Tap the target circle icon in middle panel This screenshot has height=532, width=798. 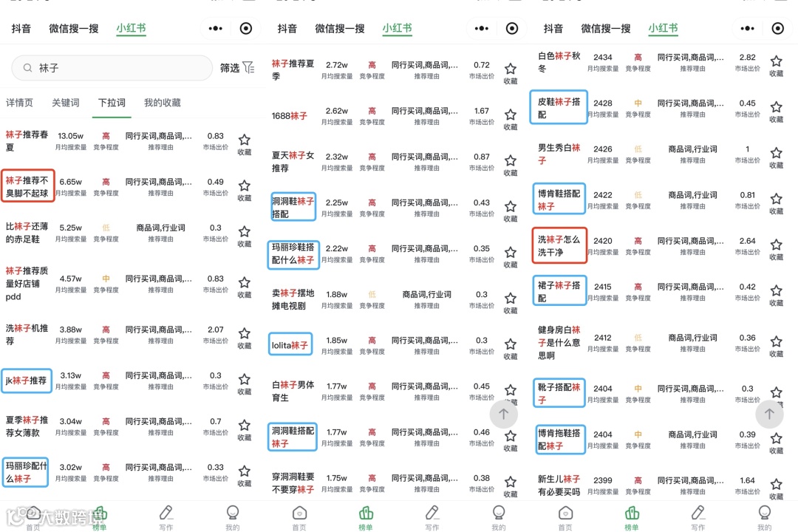point(512,29)
